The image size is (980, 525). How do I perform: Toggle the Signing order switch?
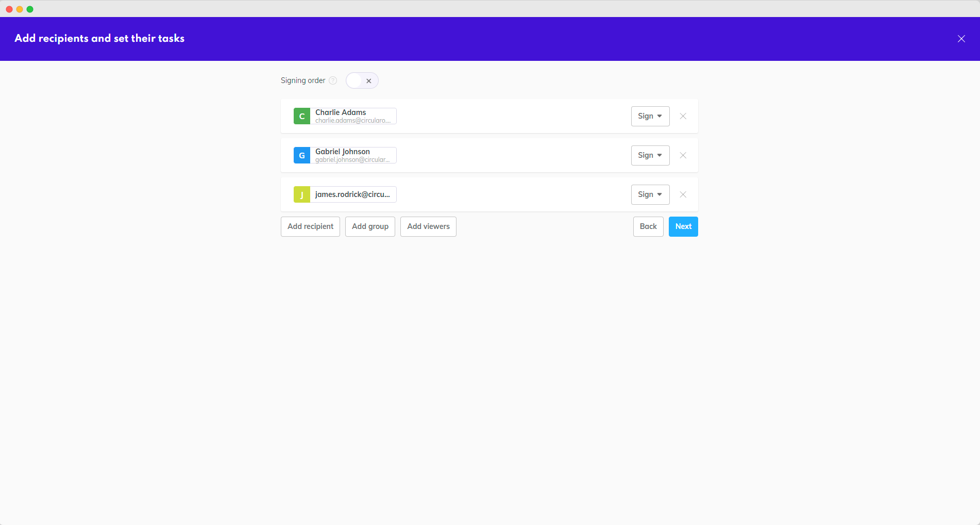click(x=362, y=80)
